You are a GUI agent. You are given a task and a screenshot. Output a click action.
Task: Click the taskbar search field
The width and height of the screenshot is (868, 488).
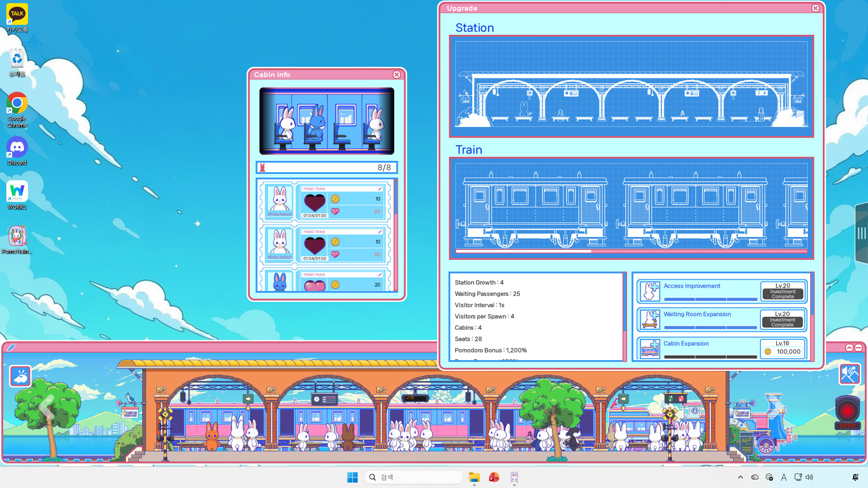tap(414, 477)
